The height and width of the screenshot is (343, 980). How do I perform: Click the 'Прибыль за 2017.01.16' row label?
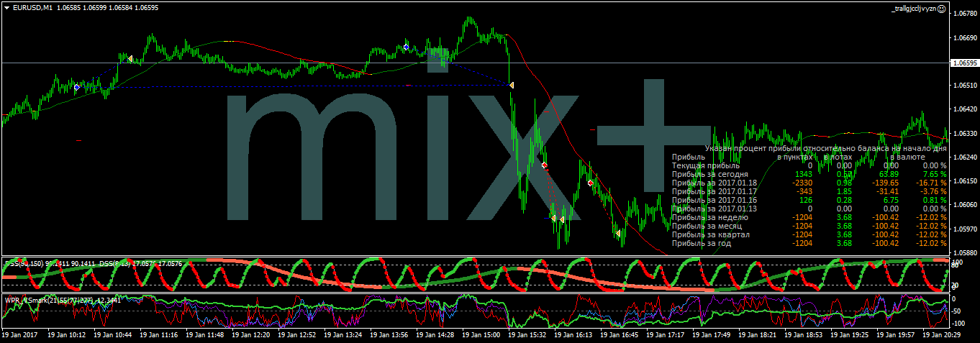[x=713, y=200]
